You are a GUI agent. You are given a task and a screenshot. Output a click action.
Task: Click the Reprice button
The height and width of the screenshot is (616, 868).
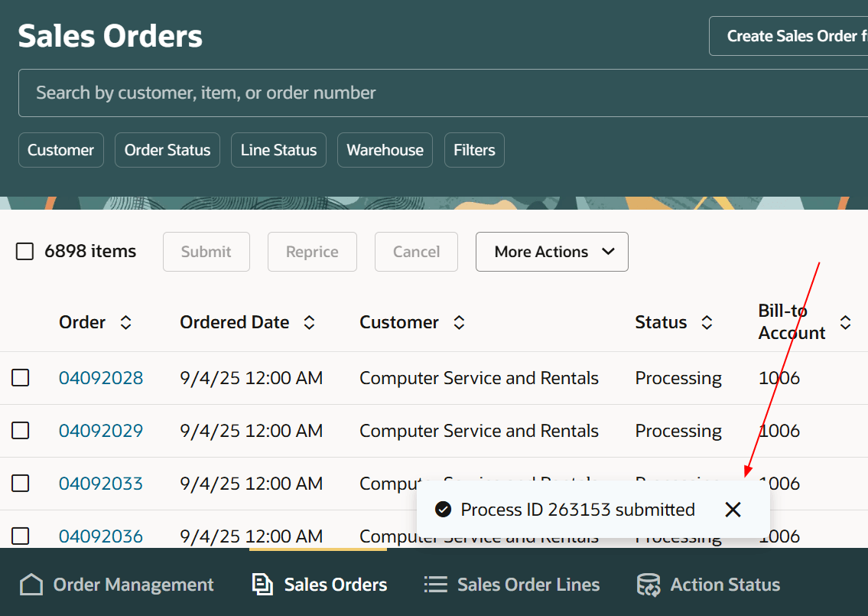[312, 252]
